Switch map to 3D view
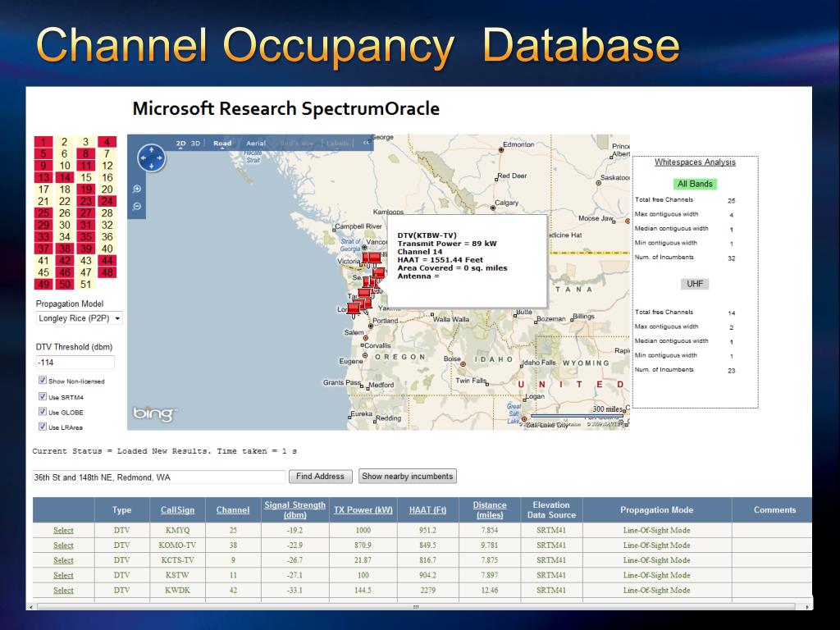This screenshot has width=840, height=630. coord(195,143)
